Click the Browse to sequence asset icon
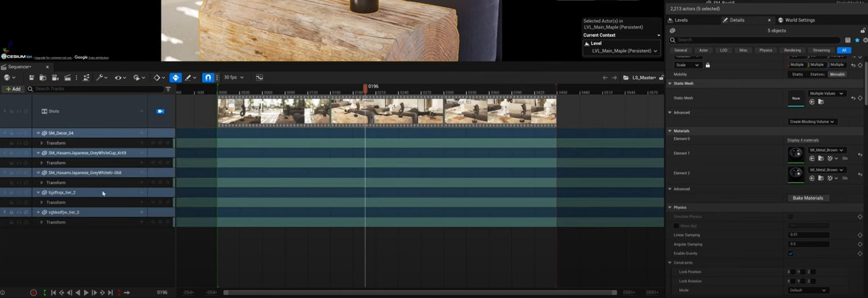This screenshot has width=868, height=298. tap(43, 78)
